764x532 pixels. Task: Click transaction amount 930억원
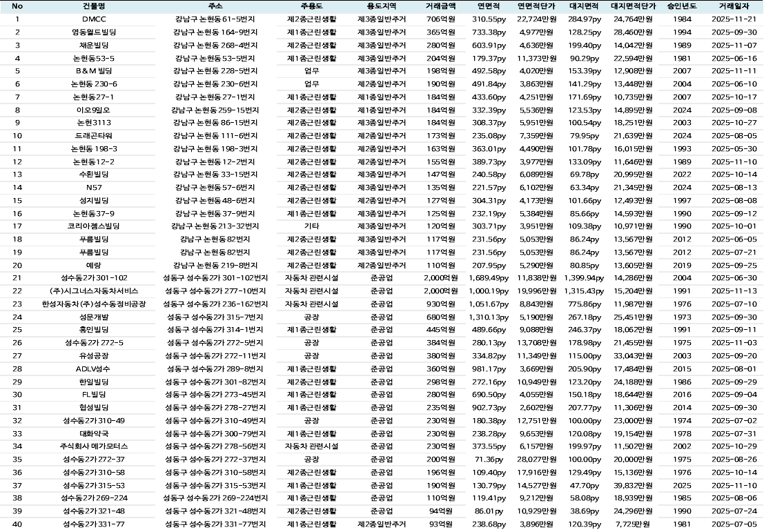pyautogui.click(x=440, y=304)
